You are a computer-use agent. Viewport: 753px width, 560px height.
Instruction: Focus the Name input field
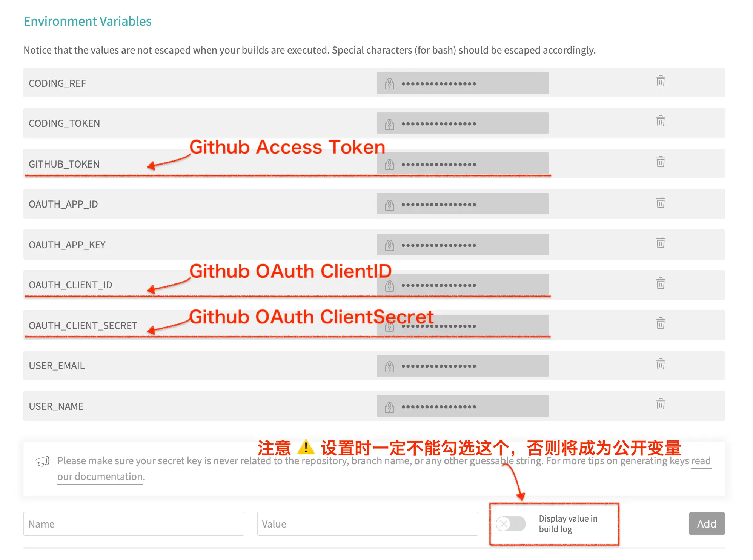(134, 524)
